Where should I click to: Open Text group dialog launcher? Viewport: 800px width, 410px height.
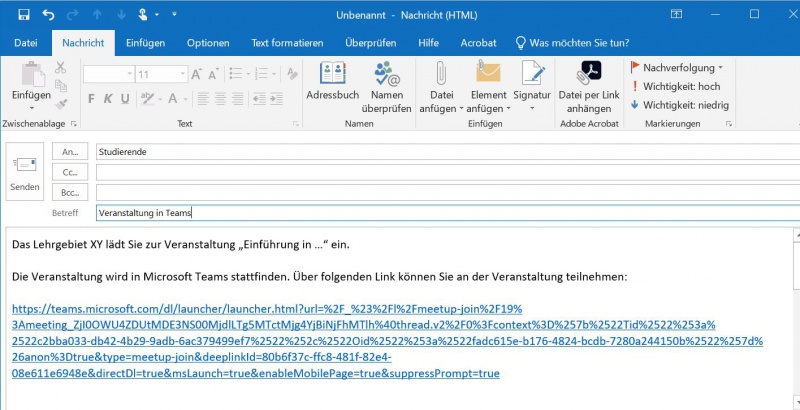[x=295, y=124]
